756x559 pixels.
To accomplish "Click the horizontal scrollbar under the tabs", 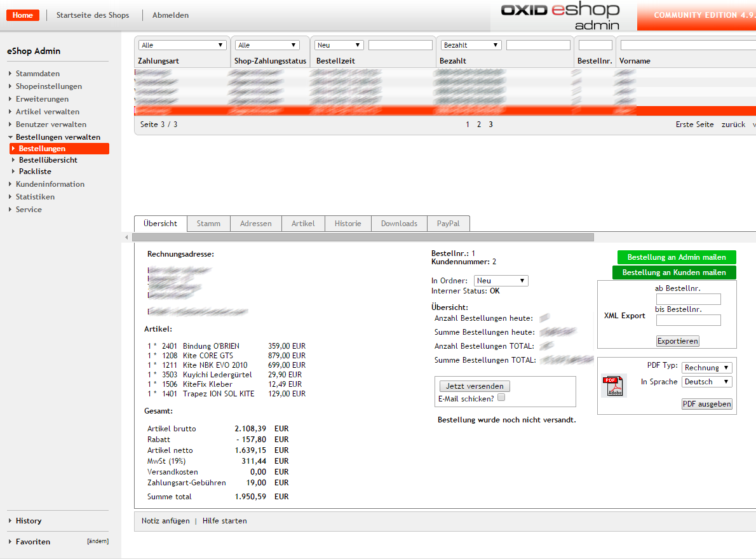I will [363, 237].
